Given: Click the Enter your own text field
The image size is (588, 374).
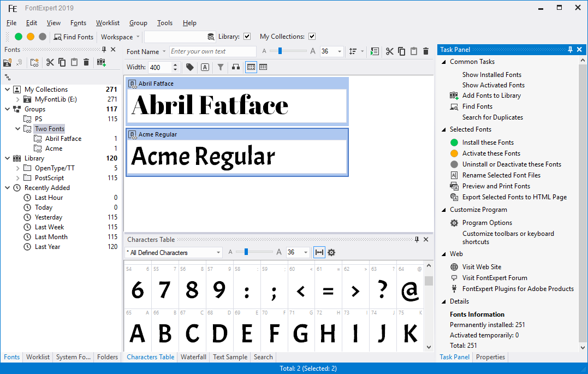Looking at the screenshot, I should (212, 51).
